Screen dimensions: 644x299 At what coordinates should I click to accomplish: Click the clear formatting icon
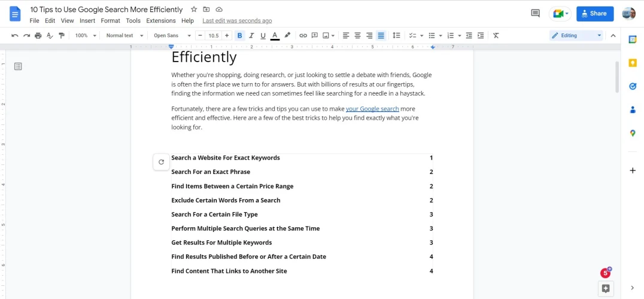coord(496,36)
